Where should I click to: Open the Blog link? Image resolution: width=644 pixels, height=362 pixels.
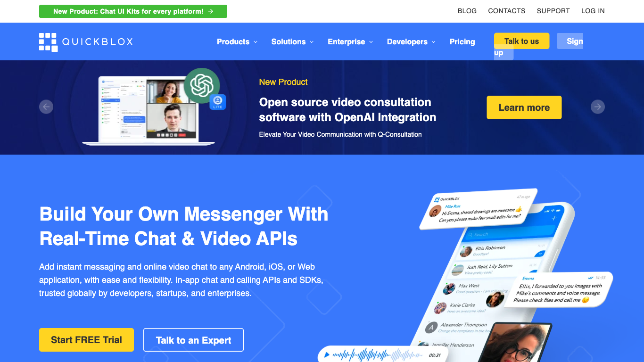coord(467,11)
